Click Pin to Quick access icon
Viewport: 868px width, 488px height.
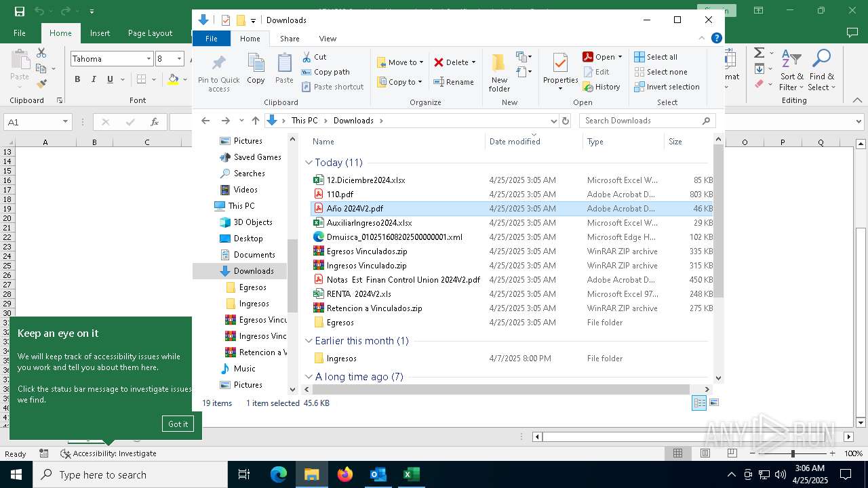click(x=218, y=72)
